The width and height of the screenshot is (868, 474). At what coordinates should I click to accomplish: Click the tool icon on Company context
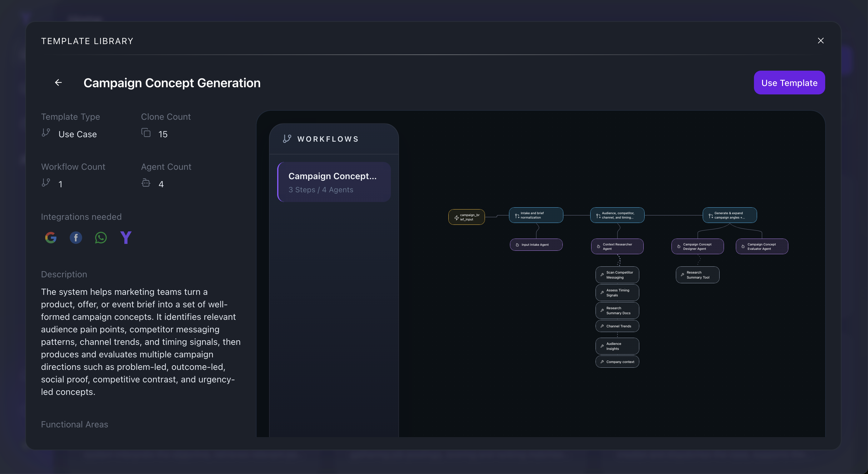coord(602,362)
